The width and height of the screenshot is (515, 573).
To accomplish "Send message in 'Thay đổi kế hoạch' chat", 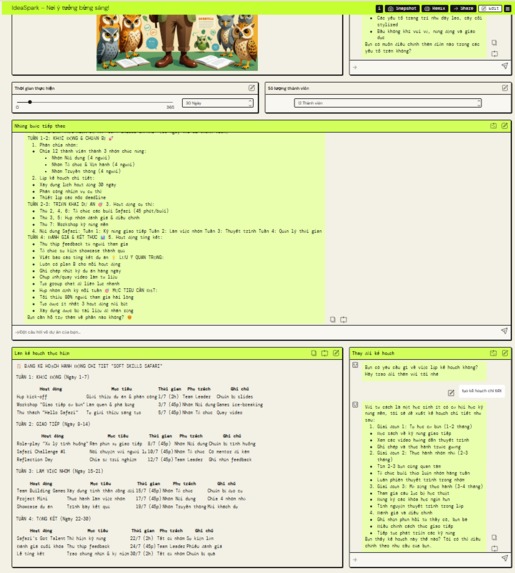I will pyautogui.click(x=504, y=558).
